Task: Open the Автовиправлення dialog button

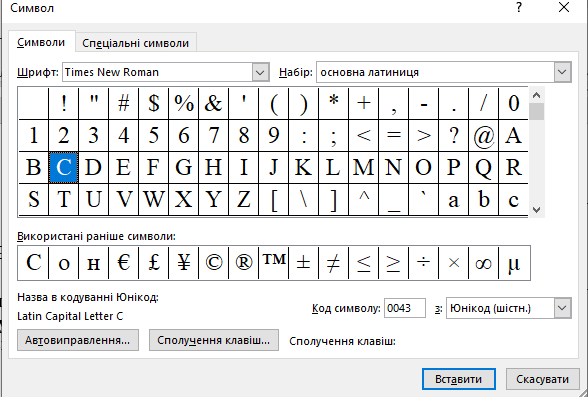Action: tap(78, 340)
